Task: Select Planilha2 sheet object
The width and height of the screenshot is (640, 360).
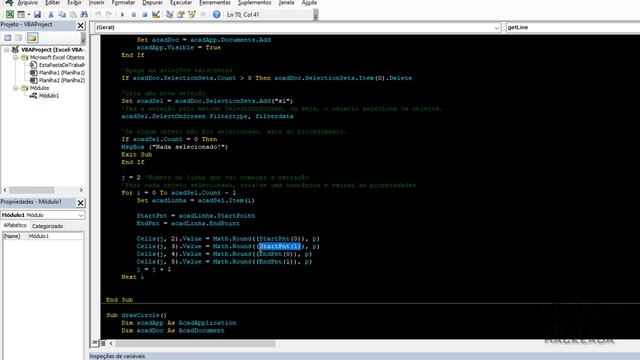Action: coord(62,80)
